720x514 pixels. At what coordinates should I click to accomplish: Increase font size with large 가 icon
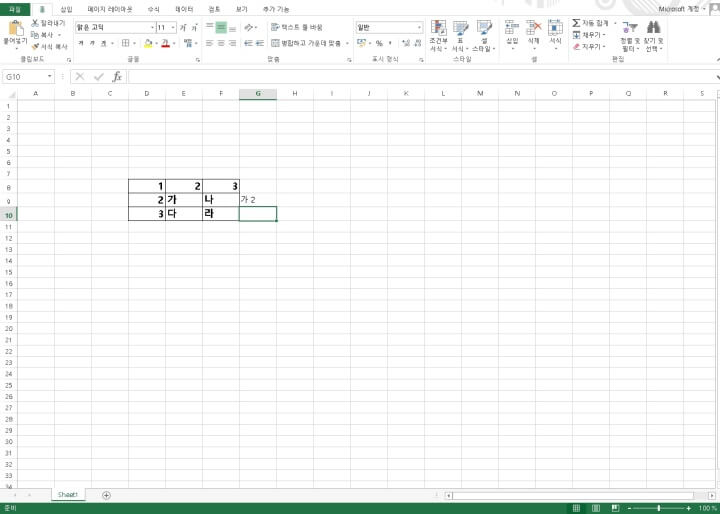click(183, 28)
